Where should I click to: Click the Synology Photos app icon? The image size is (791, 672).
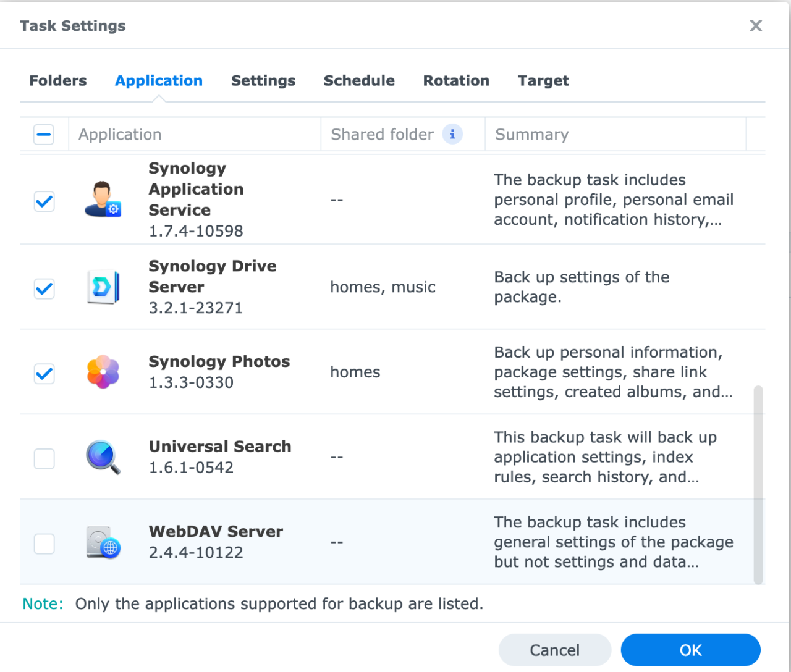[103, 372]
